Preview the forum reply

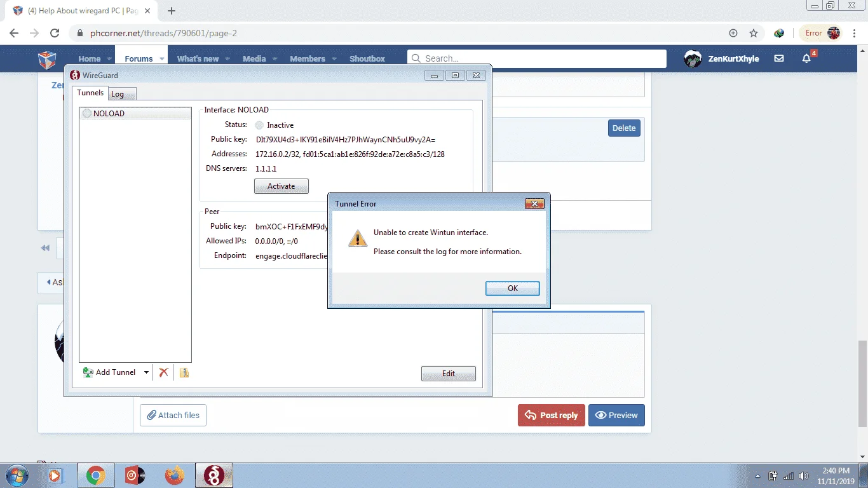point(616,415)
